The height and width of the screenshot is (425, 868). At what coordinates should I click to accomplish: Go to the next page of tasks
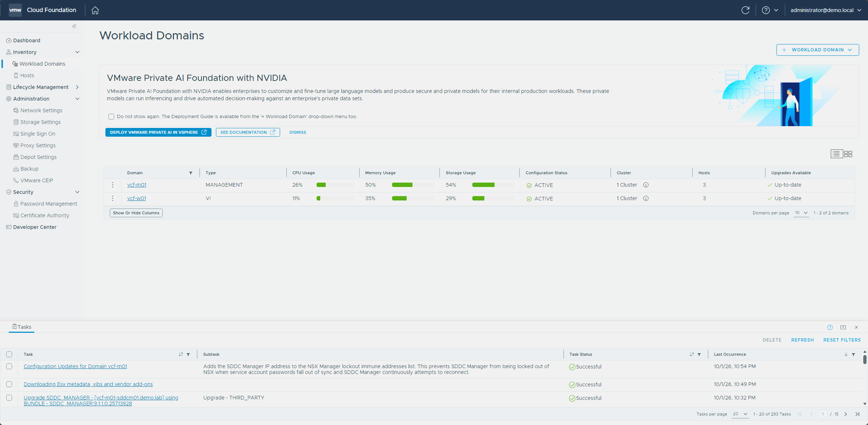pos(846,414)
